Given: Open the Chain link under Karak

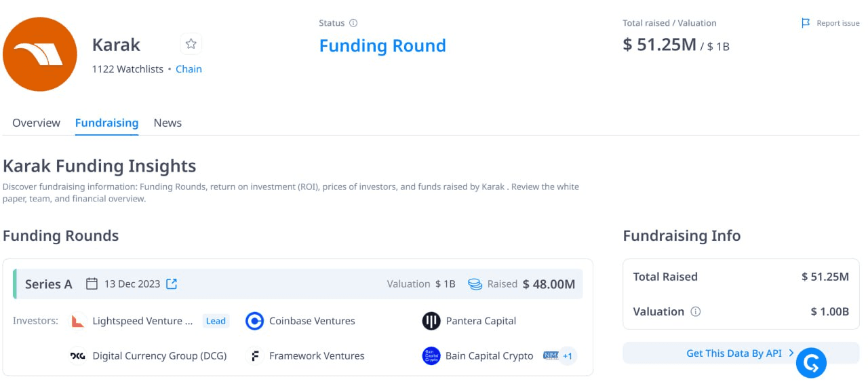Looking at the screenshot, I should pyautogui.click(x=189, y=69).
